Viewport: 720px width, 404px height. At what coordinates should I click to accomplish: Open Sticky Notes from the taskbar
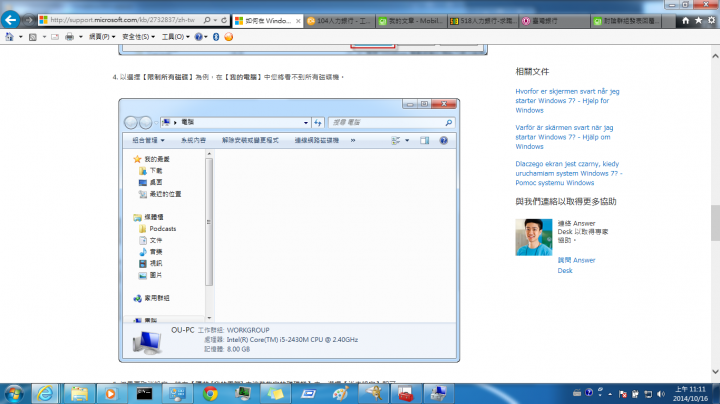(x=276, y=394)
